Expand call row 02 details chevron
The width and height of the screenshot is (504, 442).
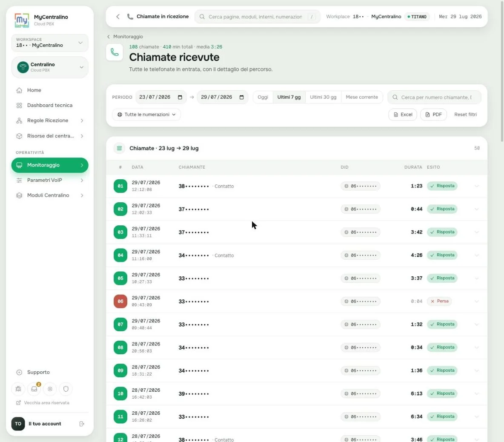(477, 209)
